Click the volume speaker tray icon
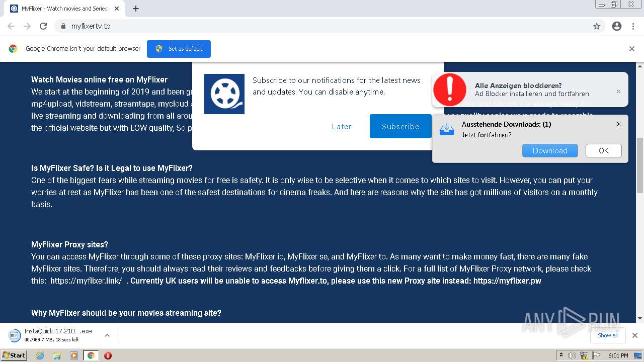The height and width of the screenshot is (362, 644). click(572, 355)
